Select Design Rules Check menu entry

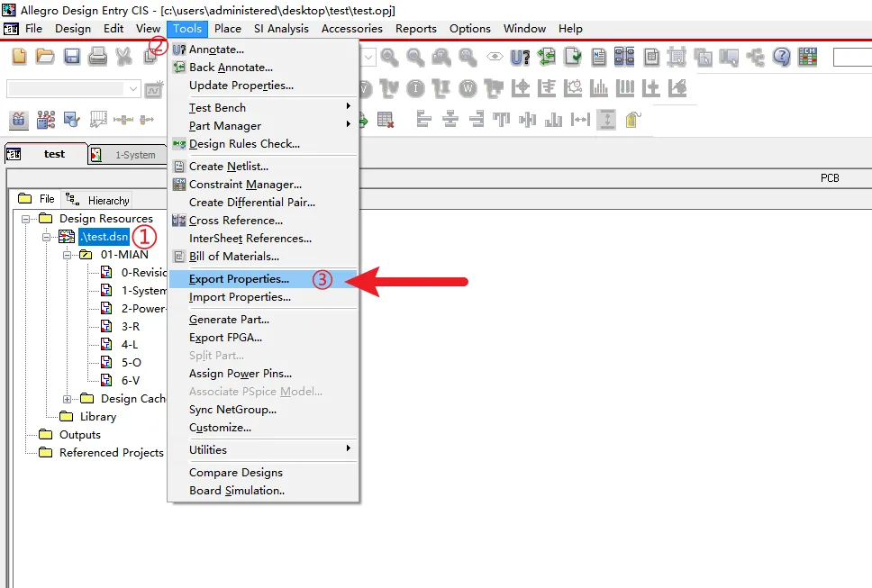click(262, 144)
